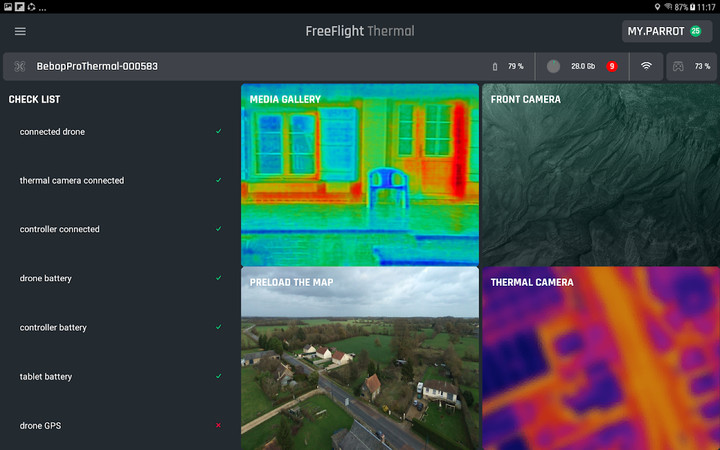The image size is (720, 450).
Task: Select the drone icon beside BebopProThermal-000583
Action: coord(19,67)
